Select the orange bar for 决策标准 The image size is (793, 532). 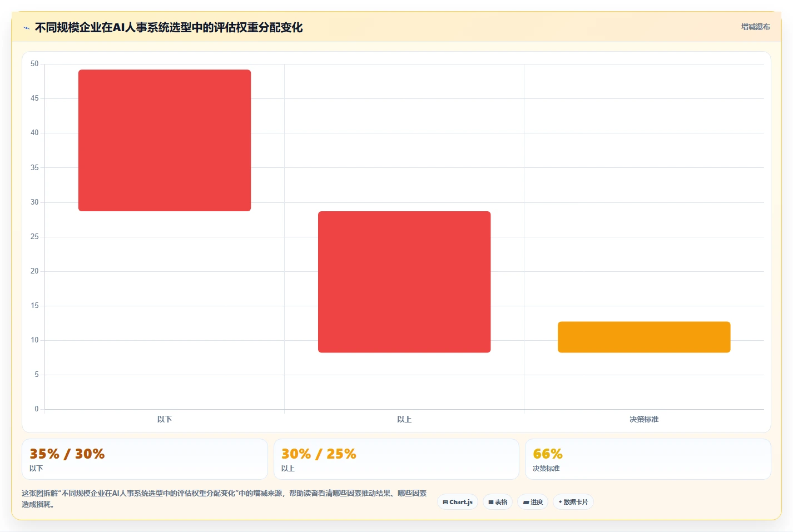point(644,337)
